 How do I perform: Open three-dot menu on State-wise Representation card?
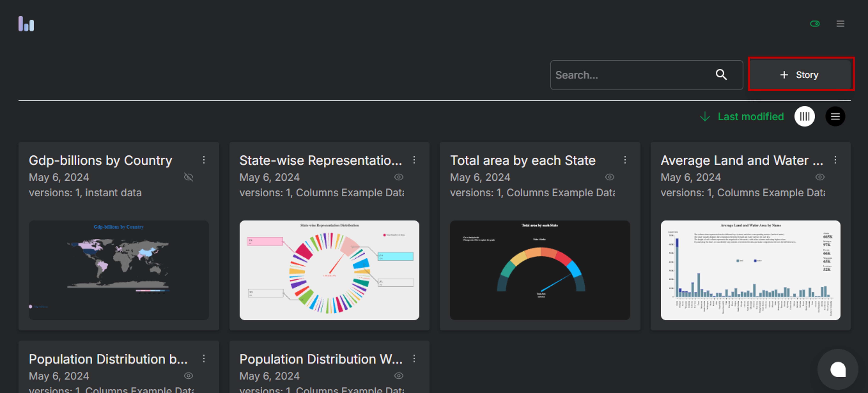[x=414, y=160]
